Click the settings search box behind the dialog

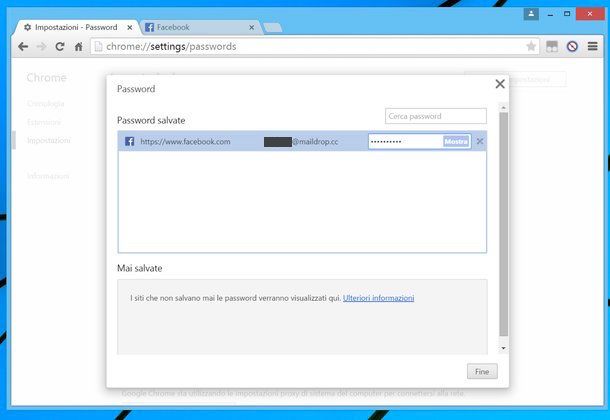[537, 79]
